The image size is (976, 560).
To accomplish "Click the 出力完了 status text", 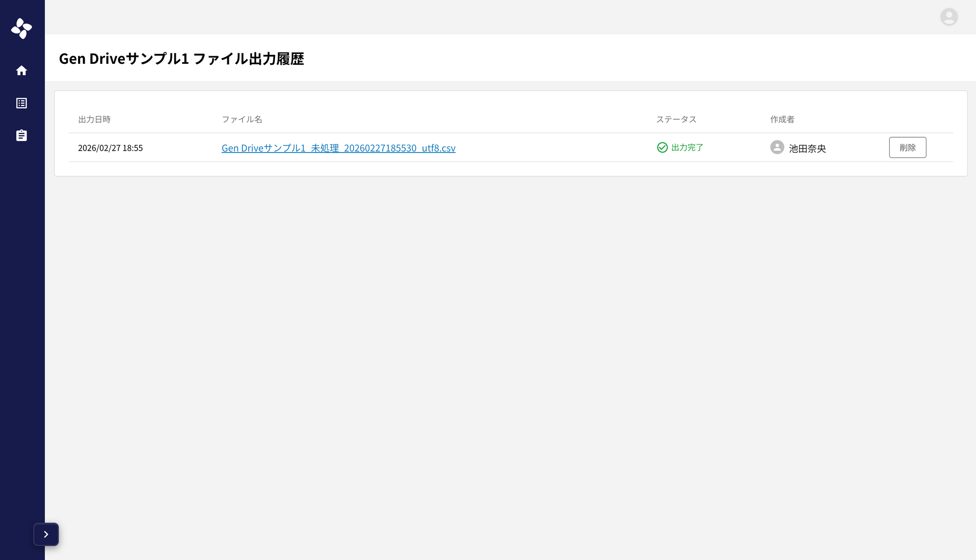I will (x=687, y=148).
